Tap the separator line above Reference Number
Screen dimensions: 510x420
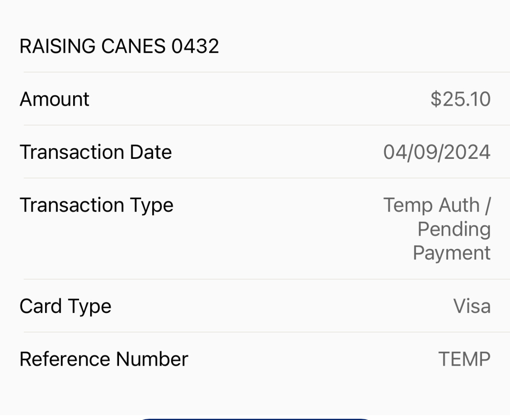pos(255,332)
